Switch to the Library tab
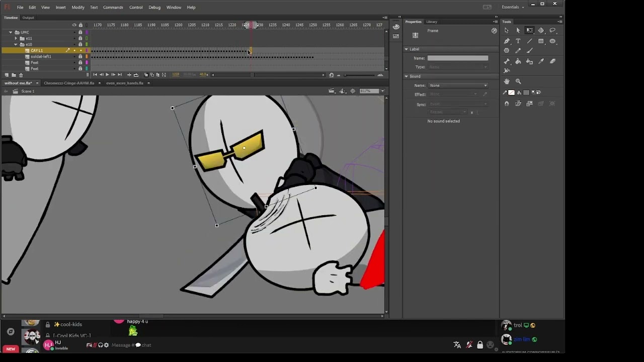Viewport: 644px width, 362px height. [x=432, y=22]
